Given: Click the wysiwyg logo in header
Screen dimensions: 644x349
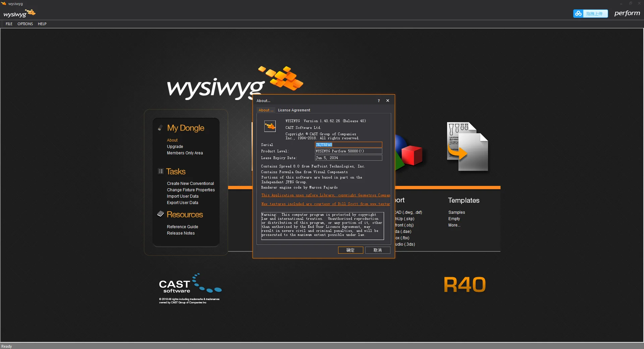Looking at the screenshot, I should pos(19,13).
